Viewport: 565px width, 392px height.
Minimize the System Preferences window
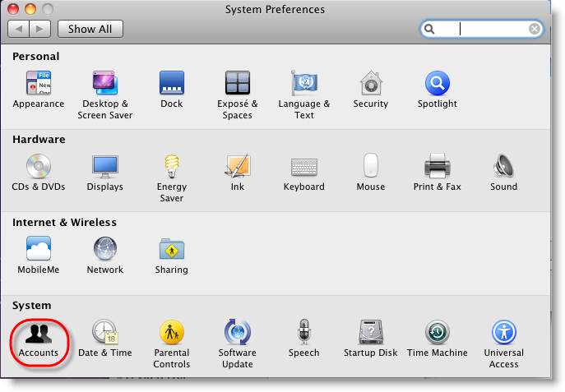click(30, 9)
